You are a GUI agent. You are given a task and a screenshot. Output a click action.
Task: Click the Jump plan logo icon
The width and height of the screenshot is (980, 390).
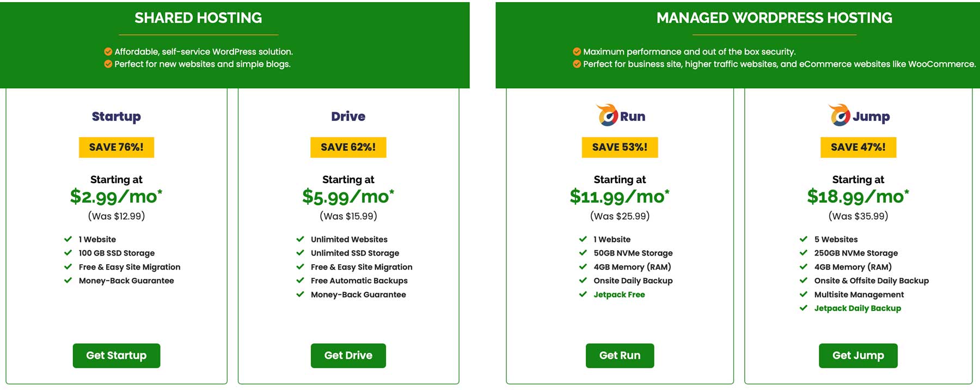pos(840,115)
